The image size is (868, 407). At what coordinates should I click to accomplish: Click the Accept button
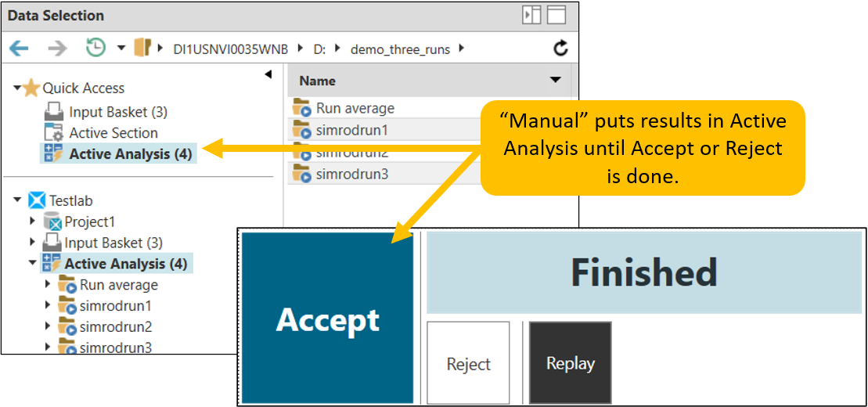(327, 319)
